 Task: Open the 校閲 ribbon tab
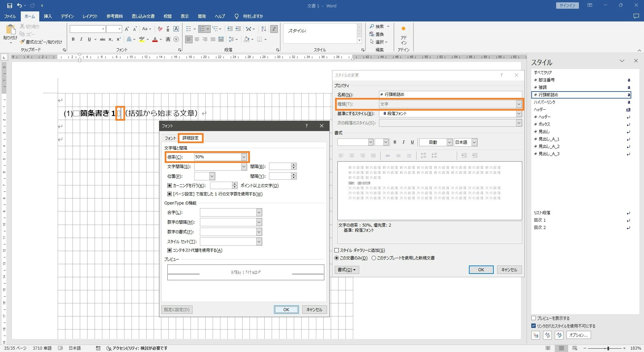(x=167, y=16)
